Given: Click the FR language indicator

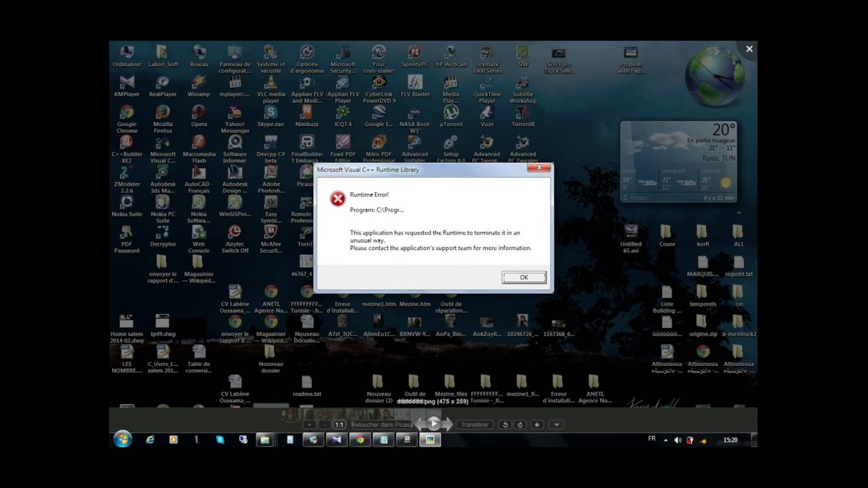Looking at the screenshot, I should (x=652, y=439).
